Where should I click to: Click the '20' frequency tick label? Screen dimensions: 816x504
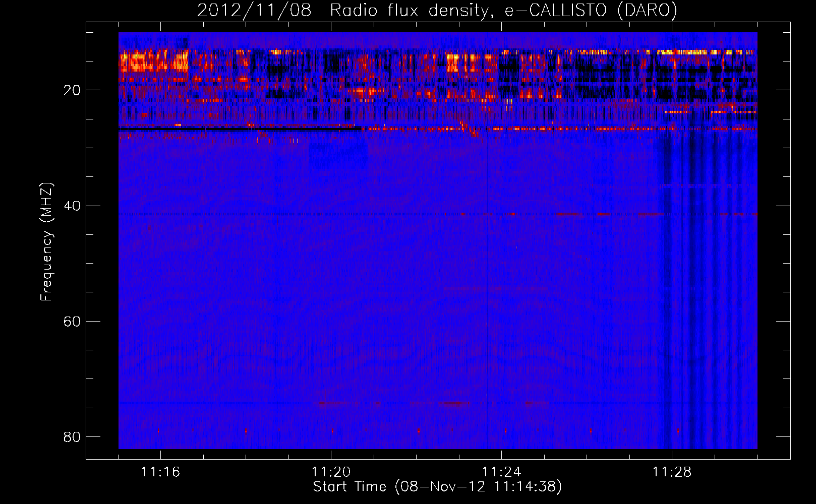(x=72, y=90)
